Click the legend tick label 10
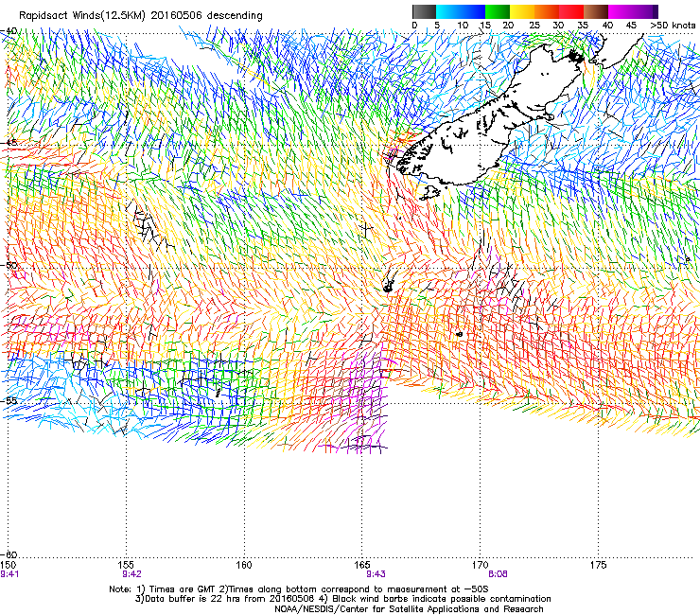 click(x=463, y=26)
